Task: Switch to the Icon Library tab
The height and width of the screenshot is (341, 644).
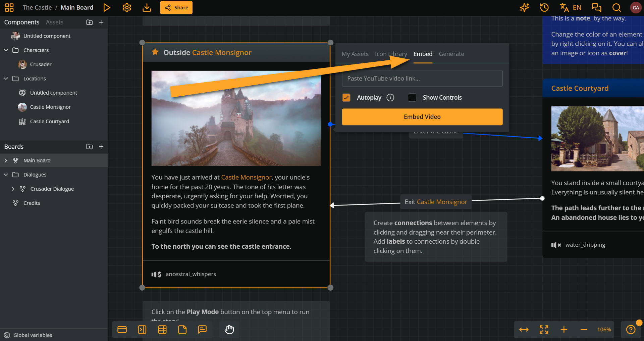Action: coord(391,54)
